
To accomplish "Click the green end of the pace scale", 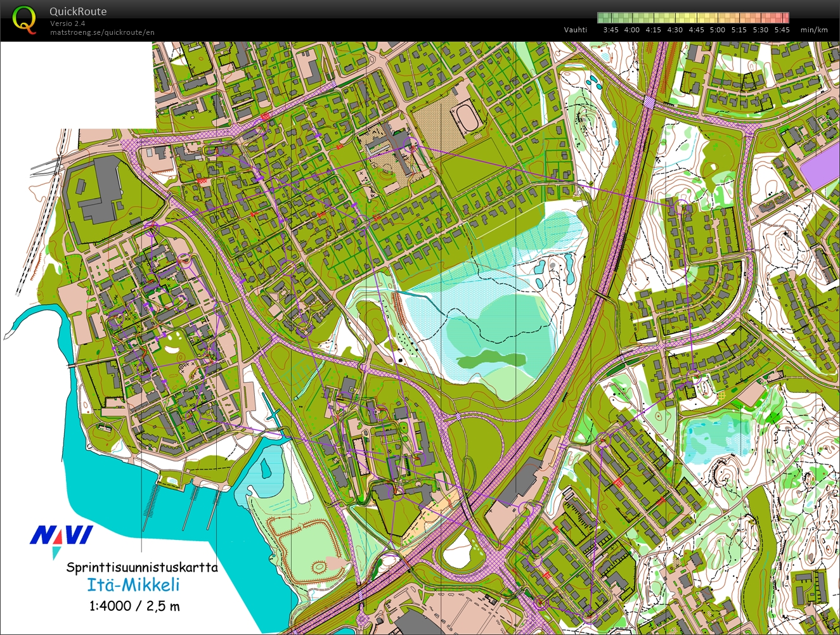I will 603,18.
